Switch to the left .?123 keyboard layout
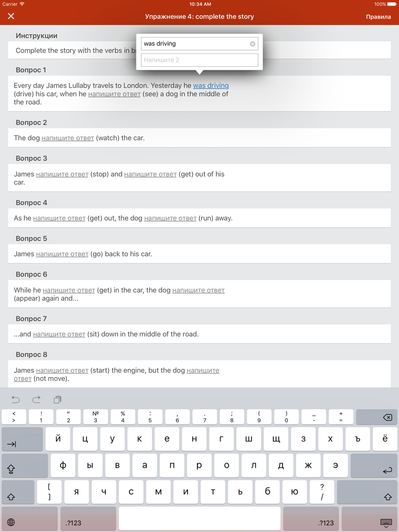Viewport: 399px width, 532px height. coord(88,519)
